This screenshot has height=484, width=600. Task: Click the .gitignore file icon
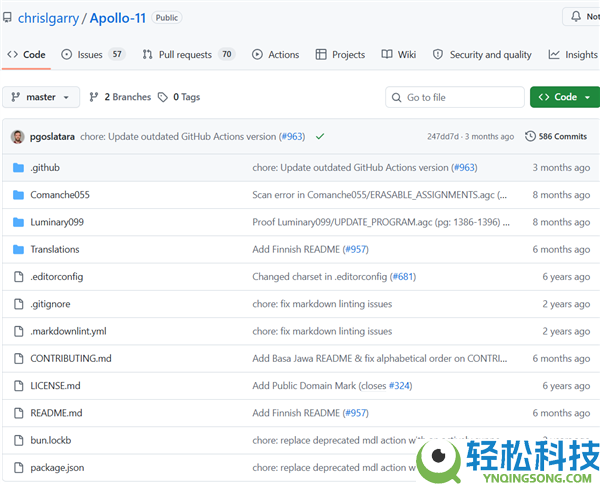coord(18,304)
